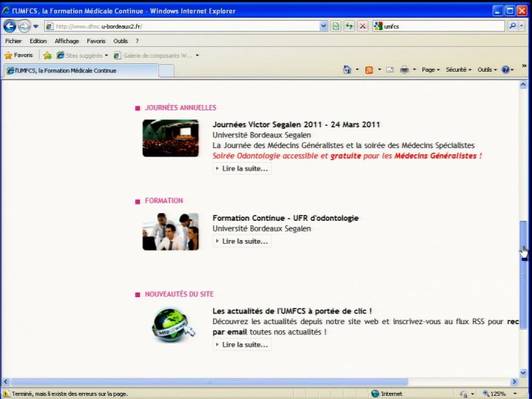This screenshot has height=399, width=532.
Task: Open a new blank tab
Action: pyautogui.click(x=166, y=71)
